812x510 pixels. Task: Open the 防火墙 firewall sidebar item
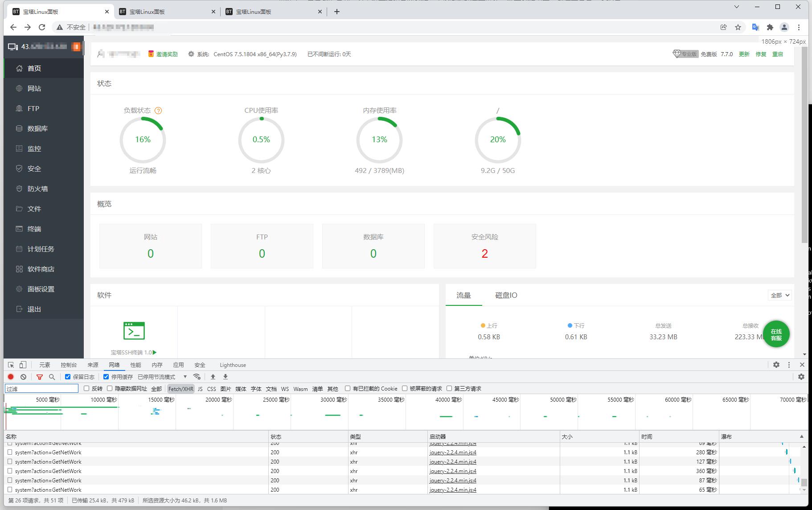pos(44,189)
